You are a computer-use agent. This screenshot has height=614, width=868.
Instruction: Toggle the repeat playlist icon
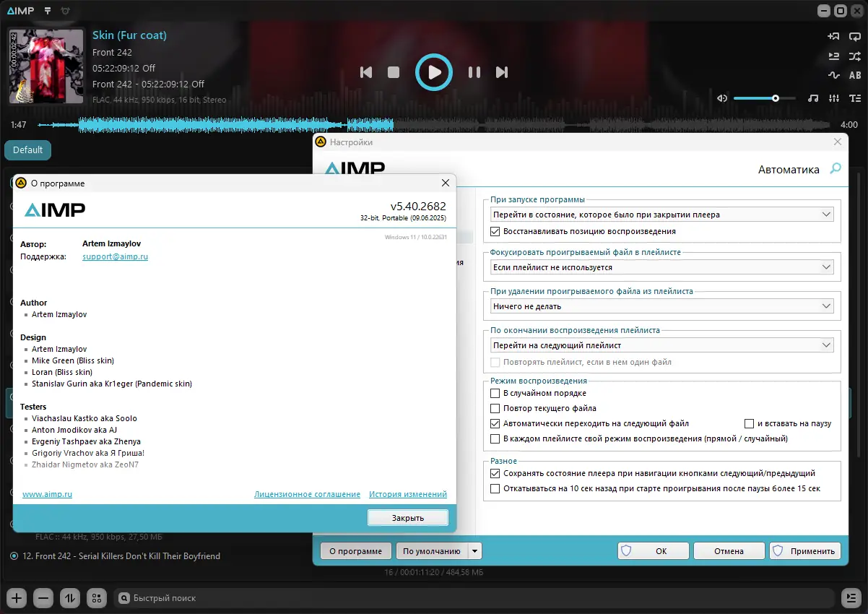coord(855,37)
